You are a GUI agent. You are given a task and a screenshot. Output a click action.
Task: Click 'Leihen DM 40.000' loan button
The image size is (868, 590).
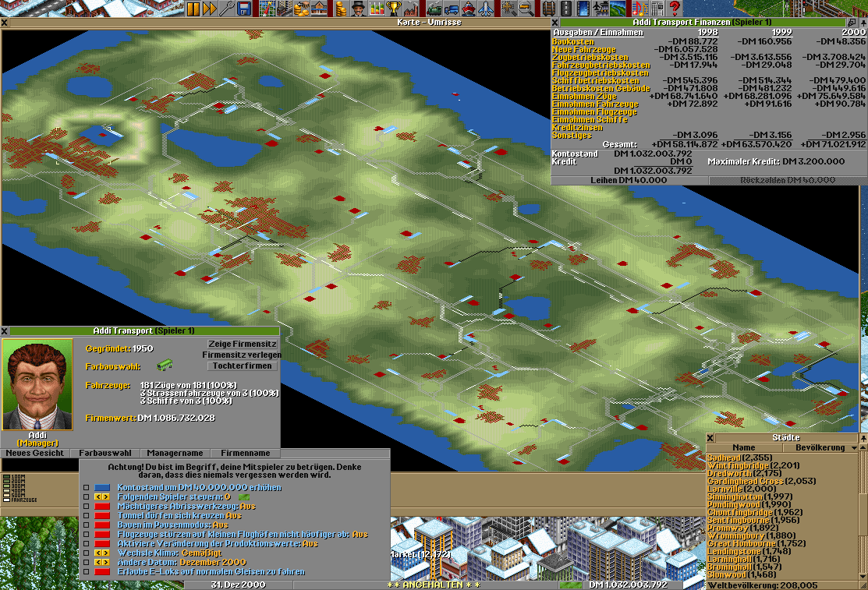pyautogui.click(x=629, y=180)
